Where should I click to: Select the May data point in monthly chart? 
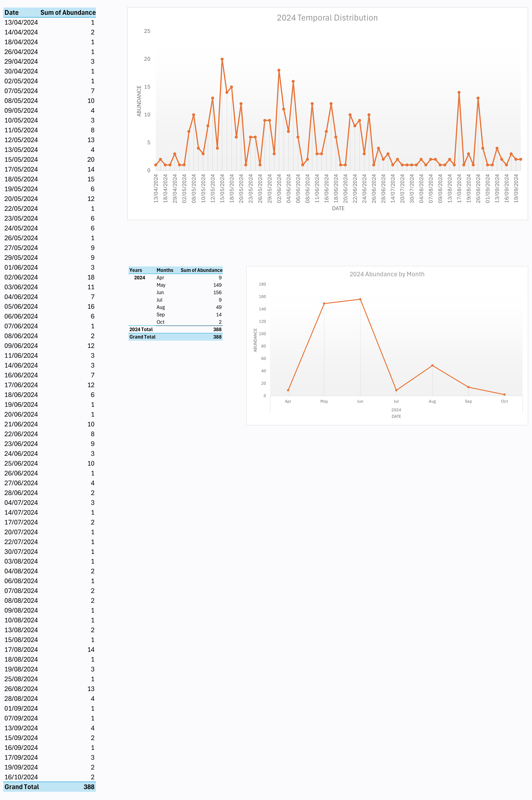(x=324, y=303)
